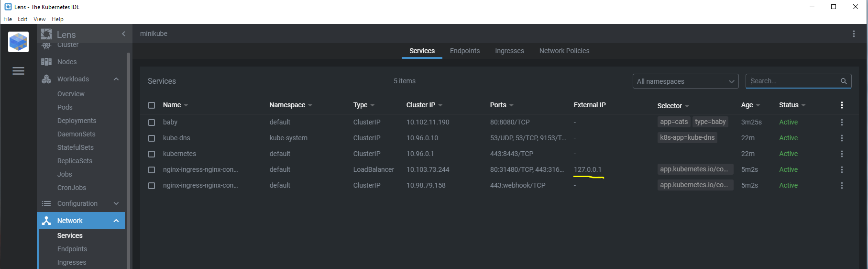Open StatefulSets in the sidebar
Screen dimensions: 868x269
click(x=75, y=147)
